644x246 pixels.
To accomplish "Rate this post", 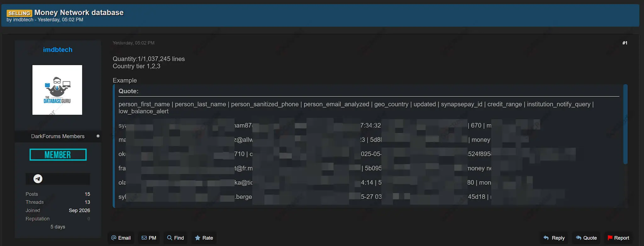I will coord(204,238).
